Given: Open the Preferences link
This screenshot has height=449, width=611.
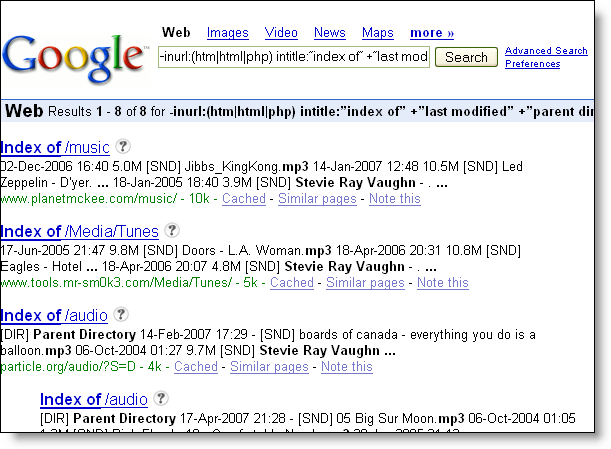Looking at the screenshot, I should 532,64.
